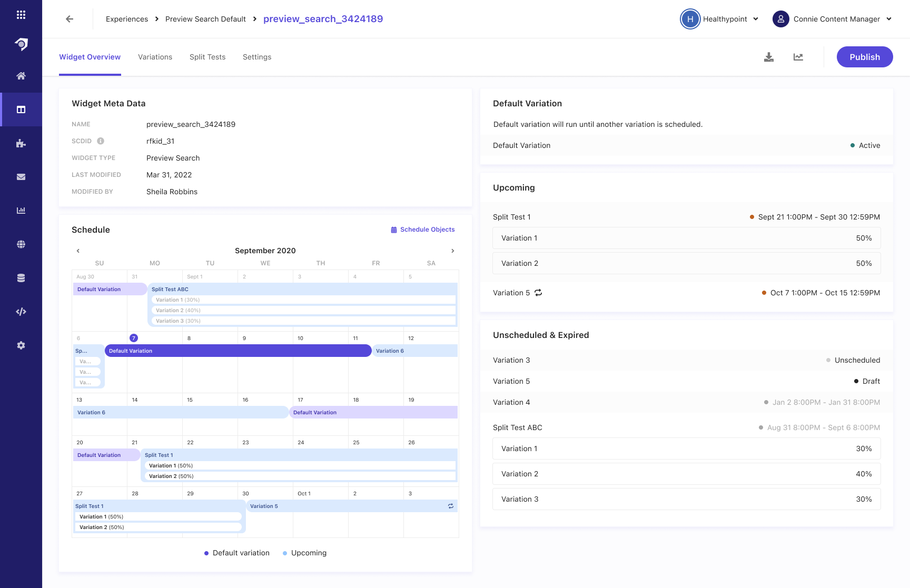Open the Schedule Objects link
910x588 pixels.
(x=423, y=230)
